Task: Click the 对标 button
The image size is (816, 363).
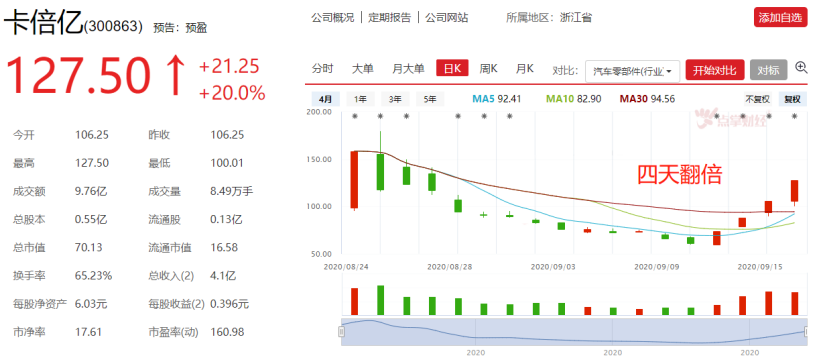Action: (x=769, y=70)
